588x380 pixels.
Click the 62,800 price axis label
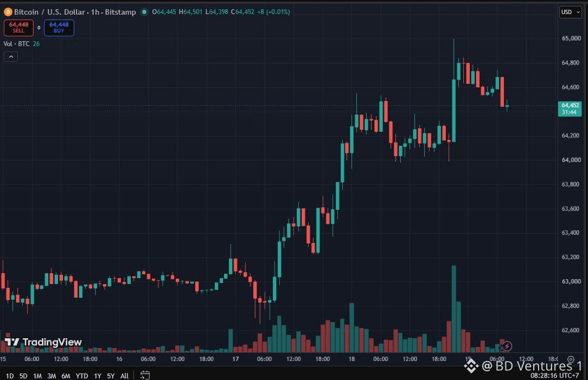[571, 306]
